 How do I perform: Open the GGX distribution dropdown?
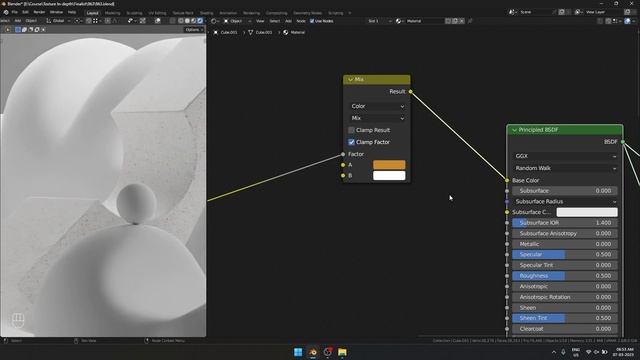coord(565,156)
